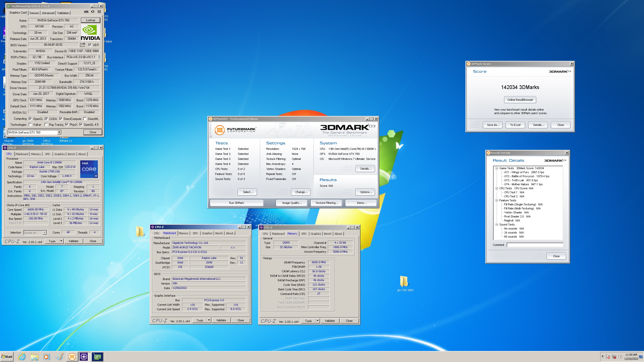644x362 pixels.
Task: Toggle the Vulkan checkbox
Action: coord(30,125)
